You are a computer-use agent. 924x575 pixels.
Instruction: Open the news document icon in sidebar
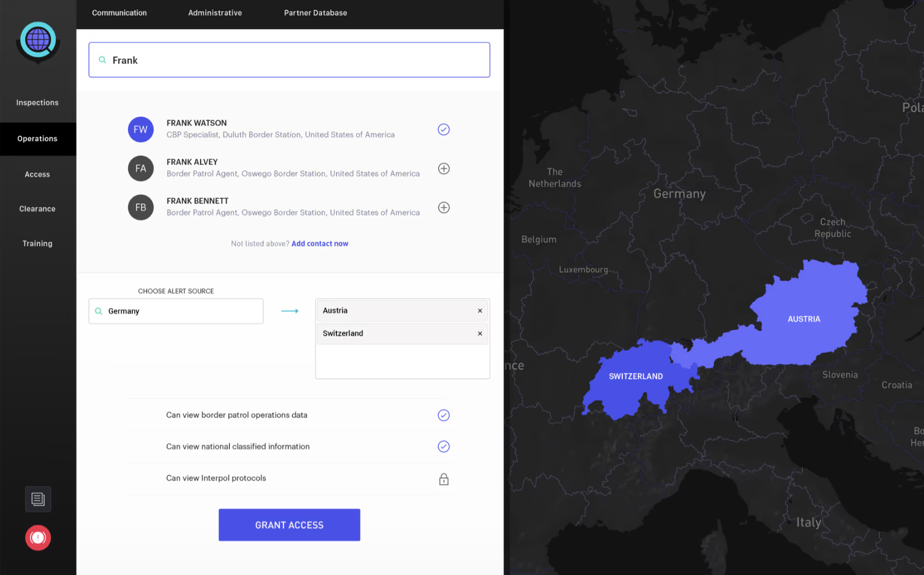click(38, 499)
